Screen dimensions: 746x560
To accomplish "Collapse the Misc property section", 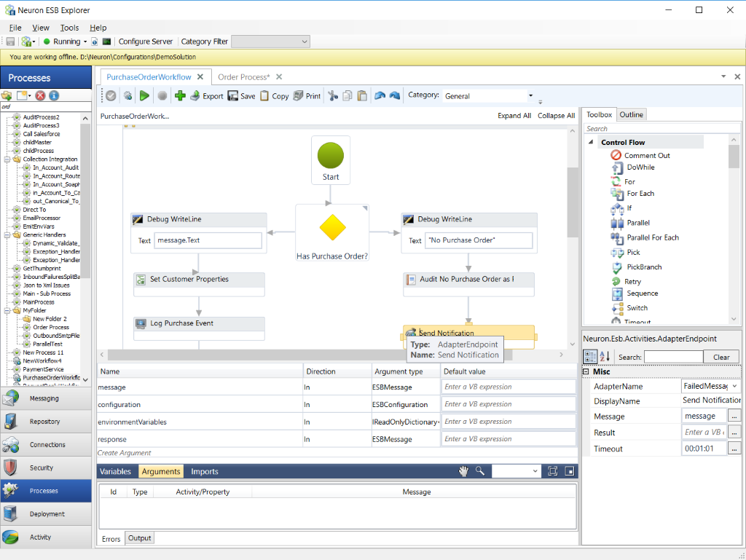I will click(586, 371).
